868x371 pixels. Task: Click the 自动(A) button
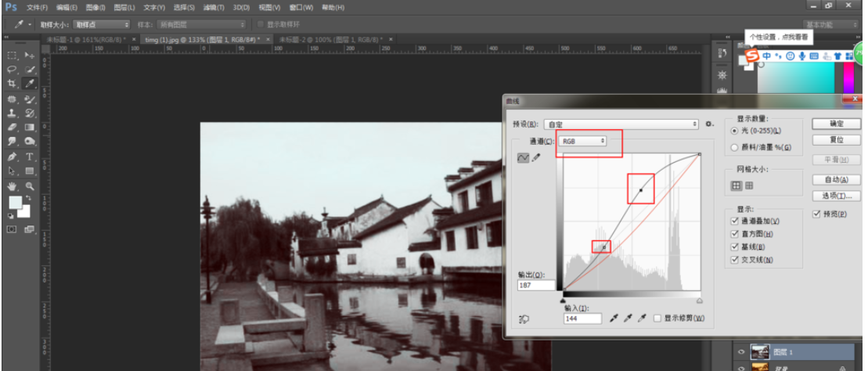[x=837, y=179]
